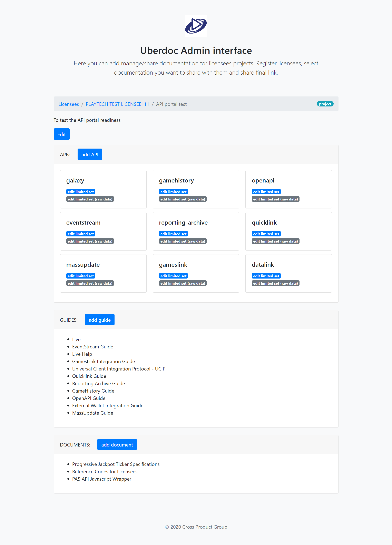Viewport: 392px width, 545px height.
Task: Select the 'OpenAPI Guide' list item
Action: (x=89, y=398)
